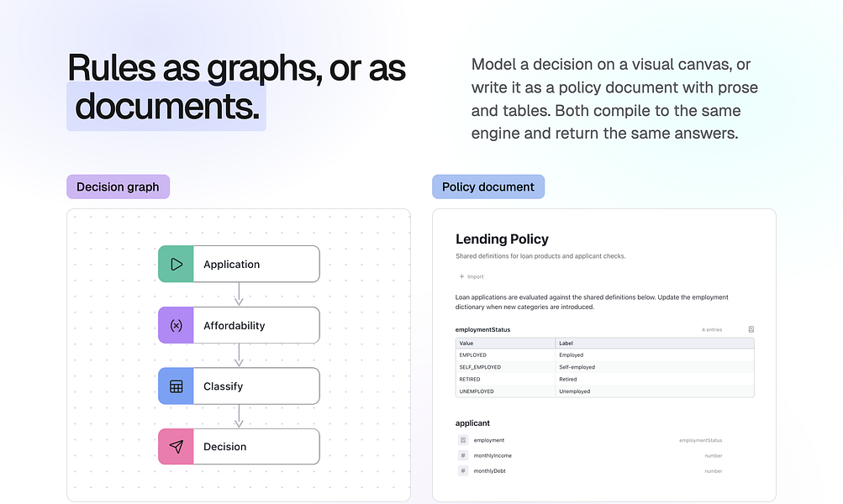Click the hash icon next to monthlyIncome
Screen dimensions: 843x504
463,455
